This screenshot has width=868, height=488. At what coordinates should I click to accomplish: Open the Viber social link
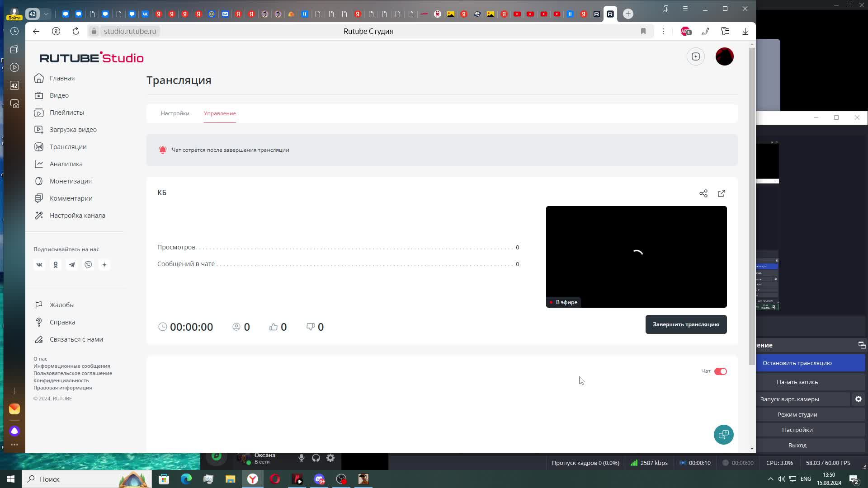point(88,265)
